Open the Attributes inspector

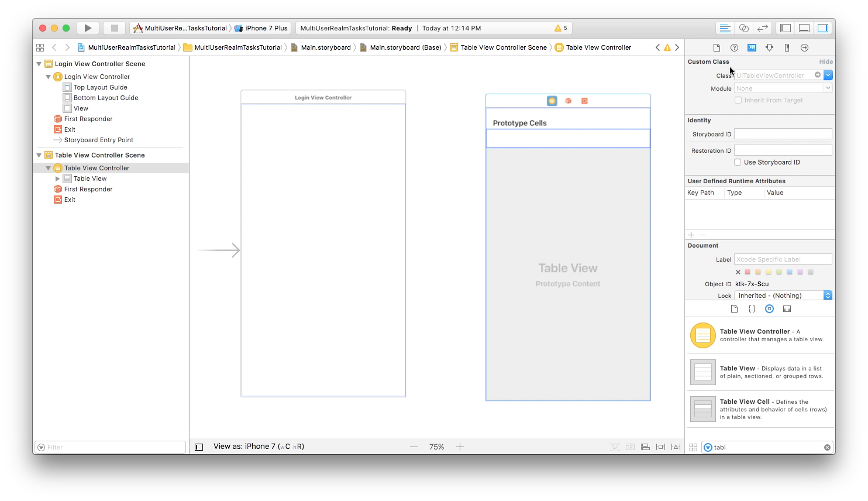pyautogui.click(x=769, y=47)
